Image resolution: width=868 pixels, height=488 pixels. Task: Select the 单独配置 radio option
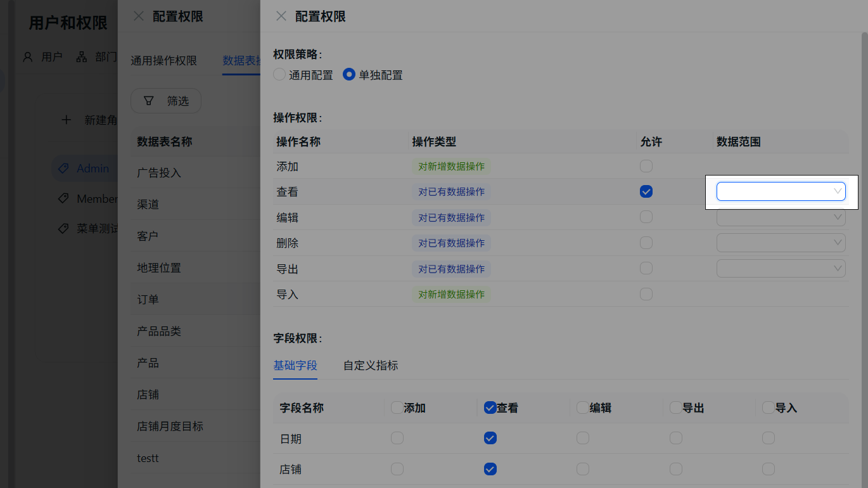click(x=349, y=75)
